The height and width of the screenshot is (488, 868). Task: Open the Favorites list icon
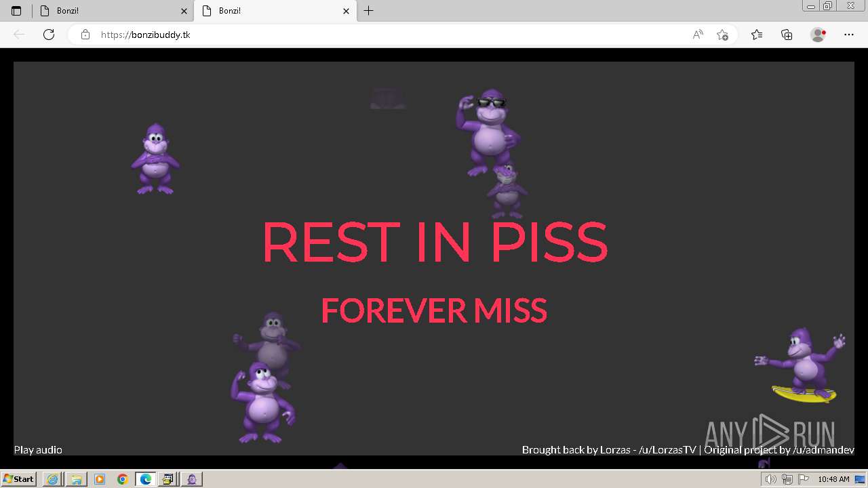pos(757,35)
